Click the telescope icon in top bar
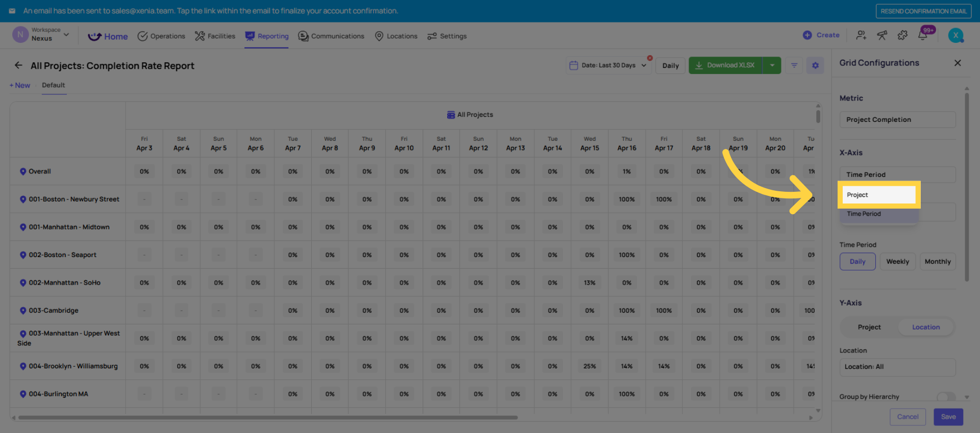This screenshot has width=980, height=433. click(881, 35)
